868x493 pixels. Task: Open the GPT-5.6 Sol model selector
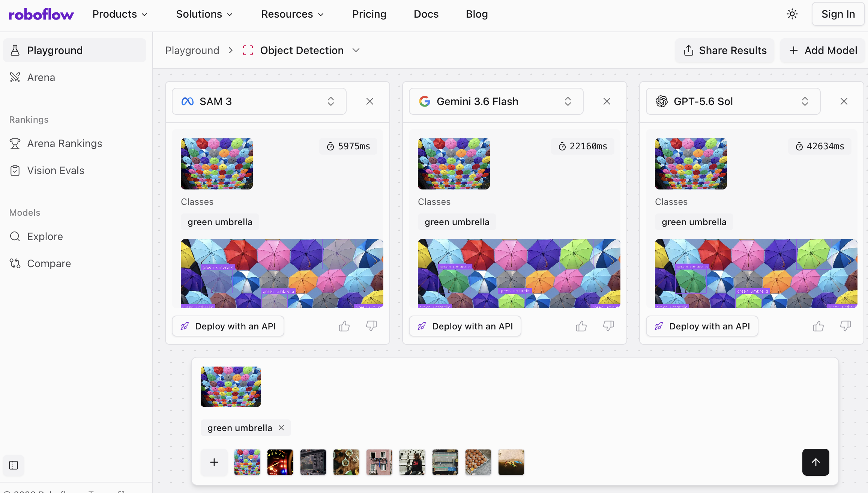(x=733, y=101)
